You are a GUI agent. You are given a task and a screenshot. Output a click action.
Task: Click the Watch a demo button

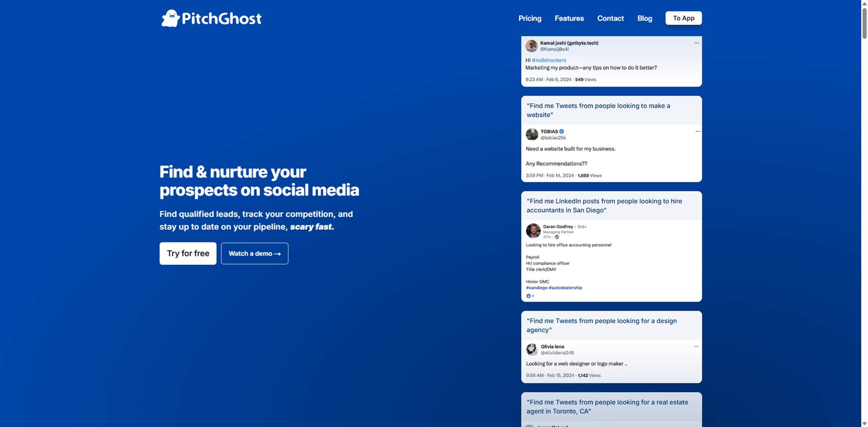pyautogui.click(x=255, y=253)
